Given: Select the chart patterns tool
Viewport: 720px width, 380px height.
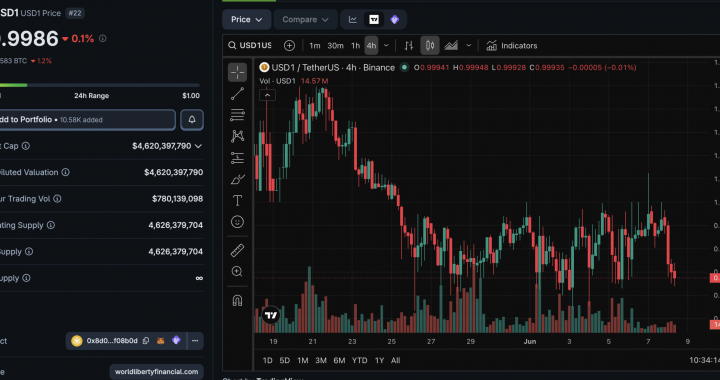Looking at the screenshot, I should coord(237,136).
